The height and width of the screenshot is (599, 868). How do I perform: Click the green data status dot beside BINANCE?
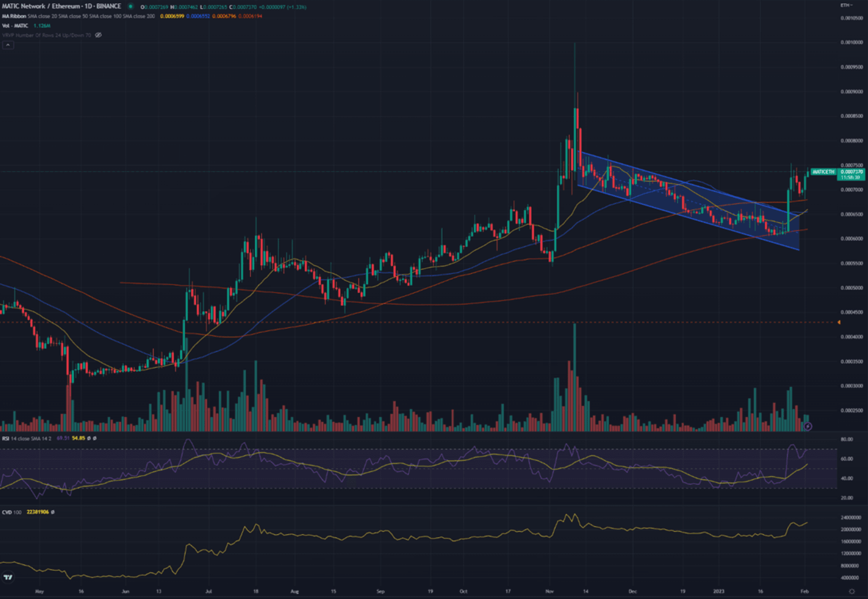(x=130, y=6)
